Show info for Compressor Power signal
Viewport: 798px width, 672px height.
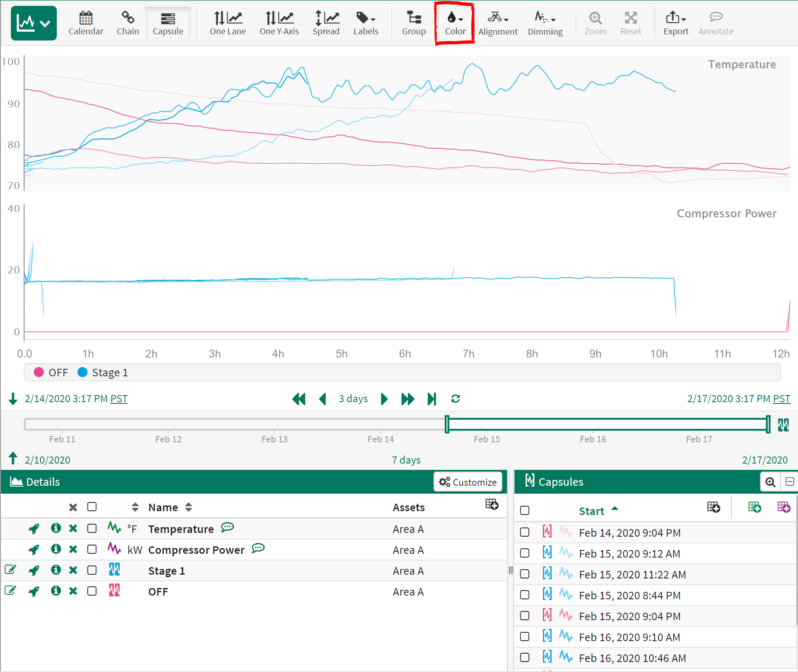[56, 549]
